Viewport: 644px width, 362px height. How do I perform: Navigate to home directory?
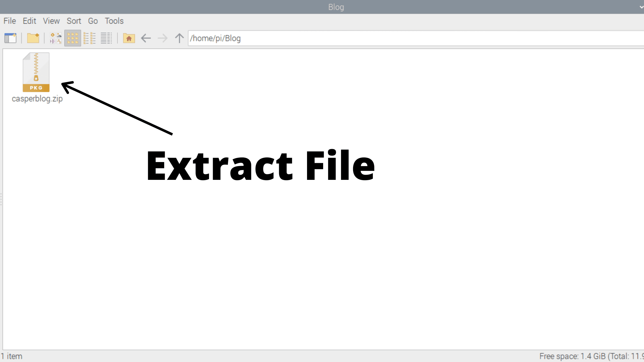pos(129,38)
